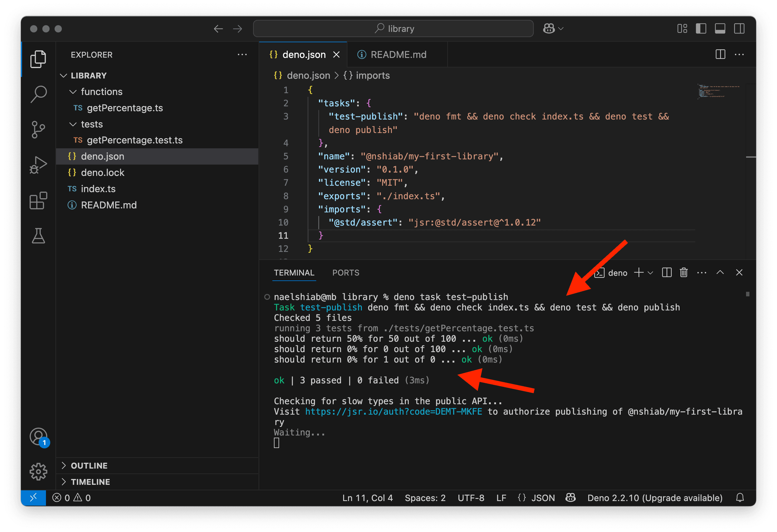
Task: Open the Customize Layout icon
Action: [x=682, y=29]
